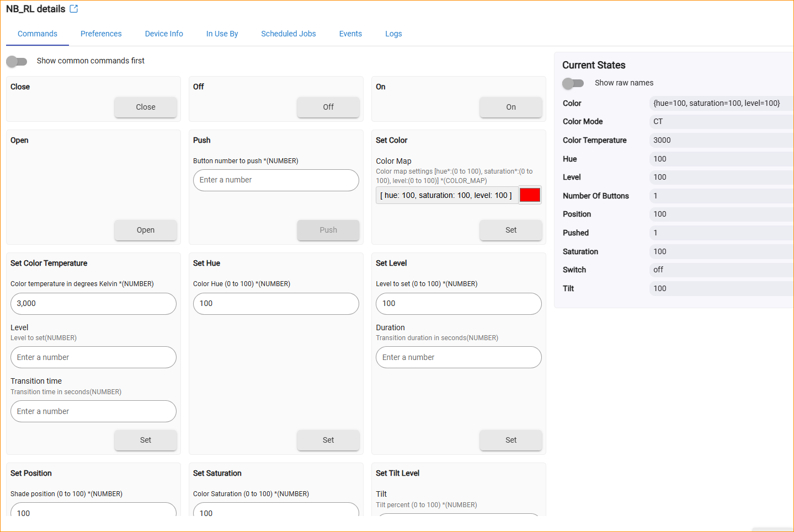Click the Off command button
This screenshot has height=532, width=794.
[x=328, y=107]
